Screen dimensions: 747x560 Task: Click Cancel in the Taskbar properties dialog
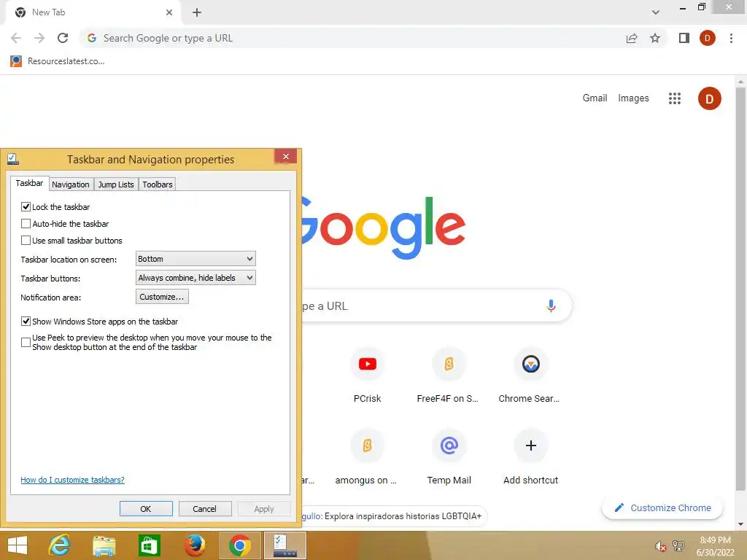click(x=205, y=508)
